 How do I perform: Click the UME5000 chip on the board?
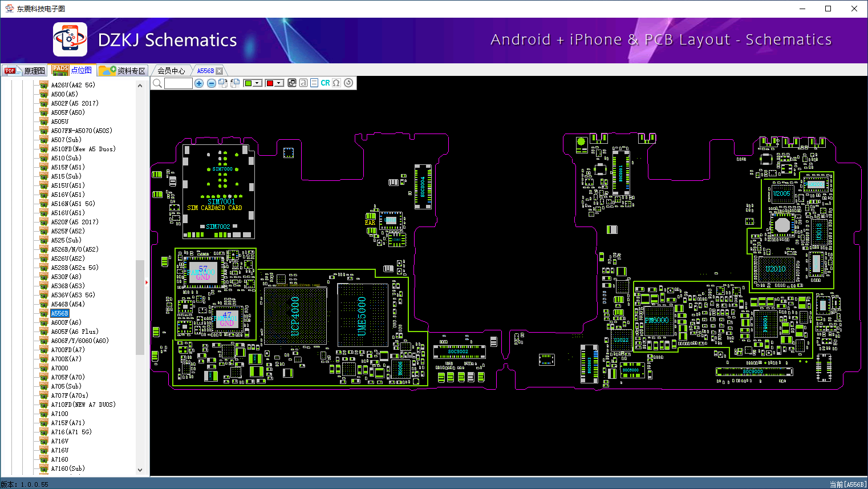(363, 314)
